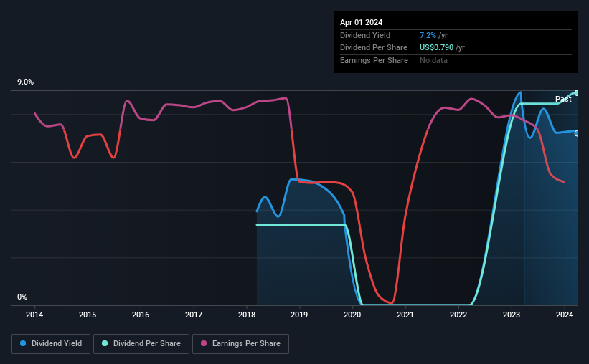Click the pink Earnings Per Share legend dot

pyautogui.click(x=204, y=343)
